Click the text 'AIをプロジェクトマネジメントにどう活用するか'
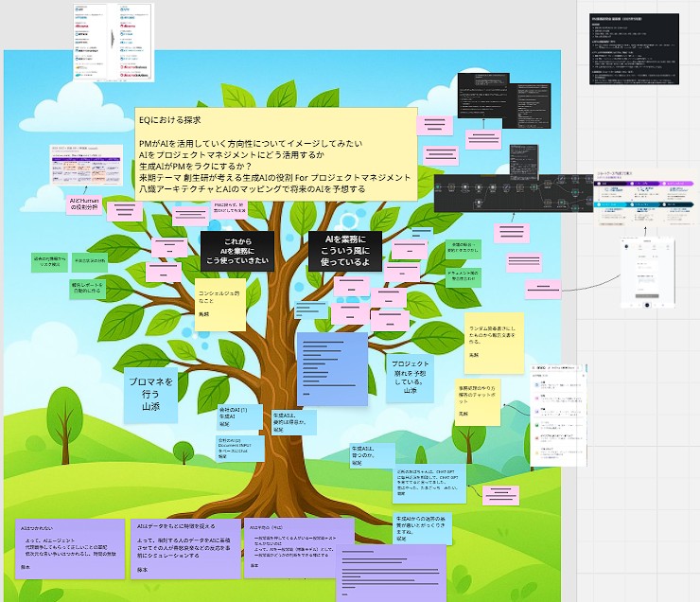This screenshot has width=700, height=602. point(232,155)
